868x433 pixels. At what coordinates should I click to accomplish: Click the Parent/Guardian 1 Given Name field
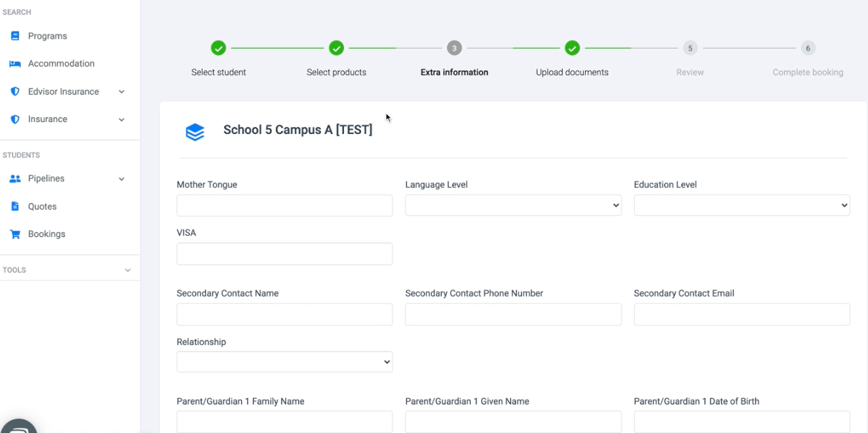513,422
